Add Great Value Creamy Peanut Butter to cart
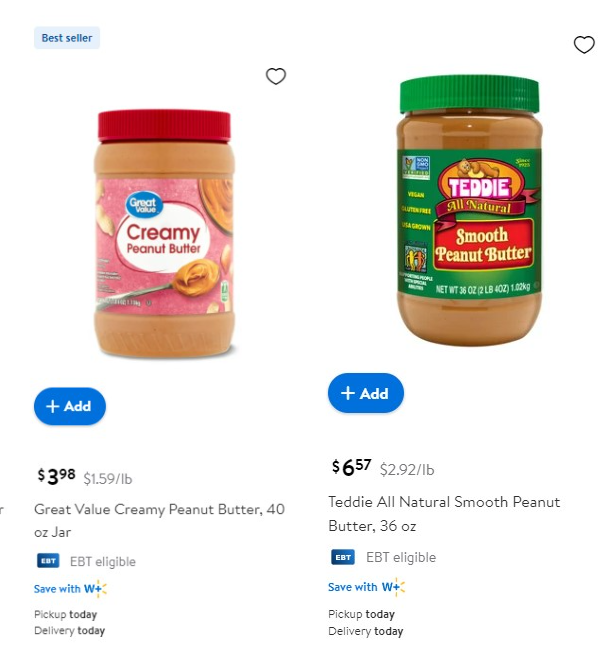 click(x=70, y=406)
